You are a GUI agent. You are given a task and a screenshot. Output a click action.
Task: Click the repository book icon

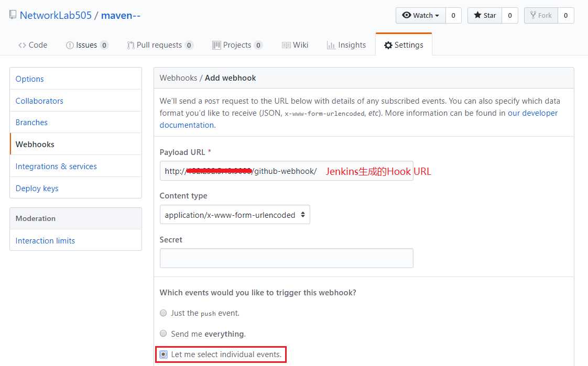[x=13, y=15]
